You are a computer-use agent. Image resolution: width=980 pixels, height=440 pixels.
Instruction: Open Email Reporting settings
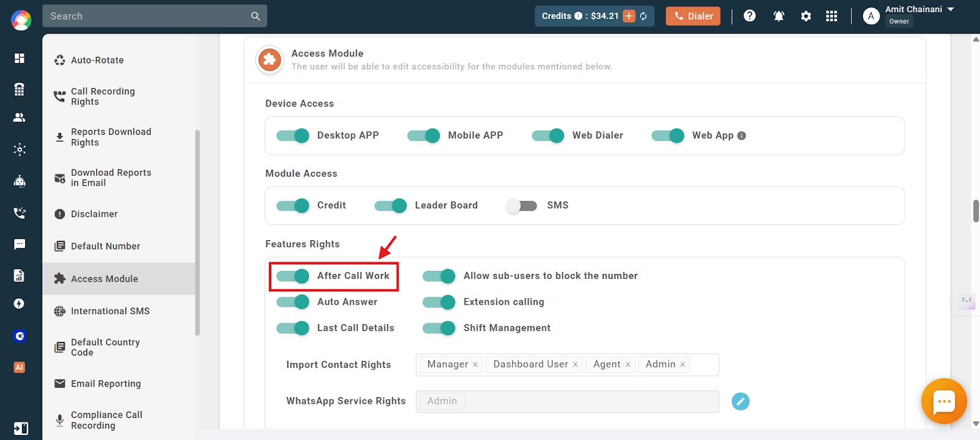(x=119, y=384)
